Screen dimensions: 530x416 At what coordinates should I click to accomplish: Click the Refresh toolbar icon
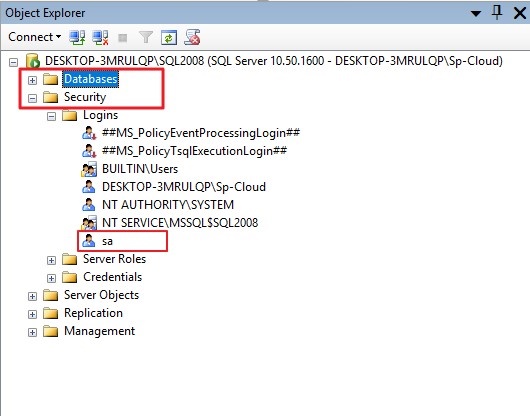[x=169, y=38]
